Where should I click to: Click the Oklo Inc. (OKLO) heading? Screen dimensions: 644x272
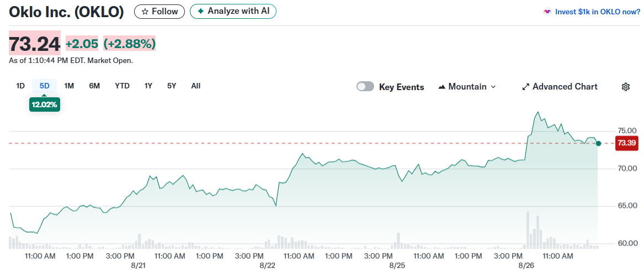pos(66,12)
